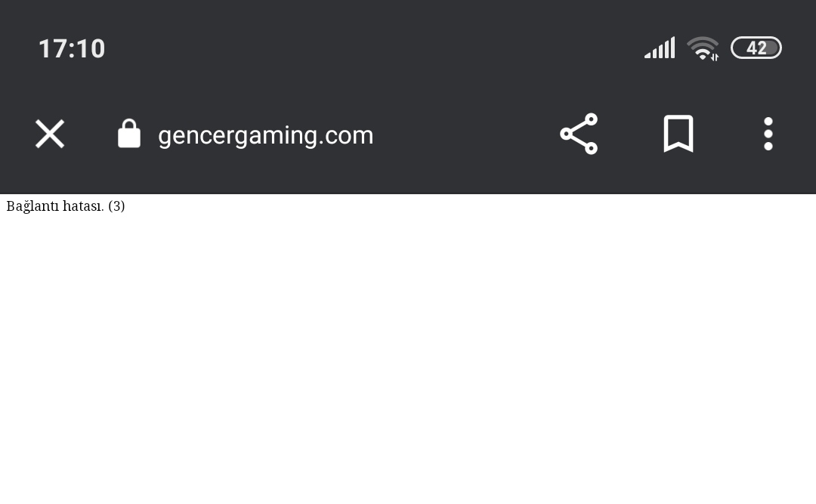Screen dimensions: 816x504
Task: Click the blank white page area
Action: tap(408, 355)
